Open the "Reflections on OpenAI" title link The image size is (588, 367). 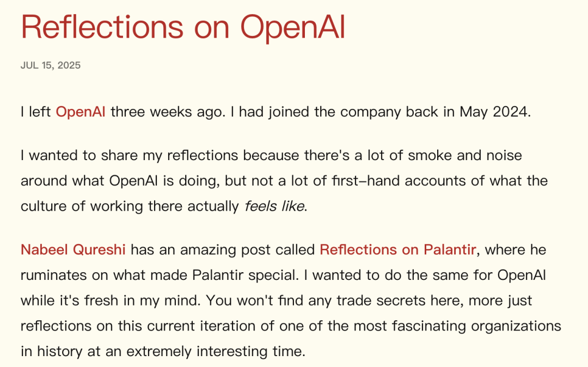pos(182,27)
